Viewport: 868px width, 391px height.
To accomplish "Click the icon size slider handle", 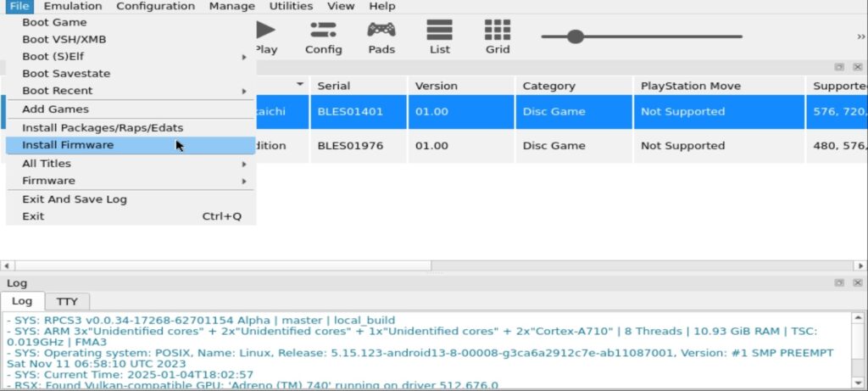I will point(576,36).
